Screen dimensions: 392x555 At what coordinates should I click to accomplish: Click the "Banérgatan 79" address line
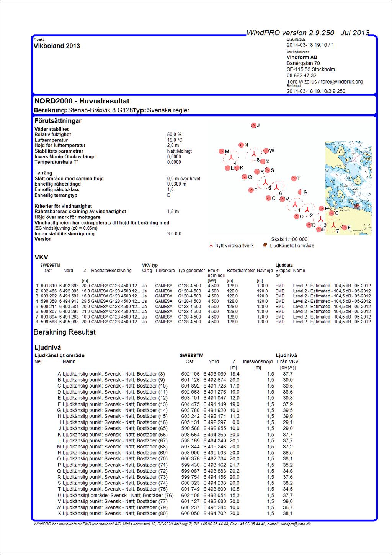pos(303,63)
